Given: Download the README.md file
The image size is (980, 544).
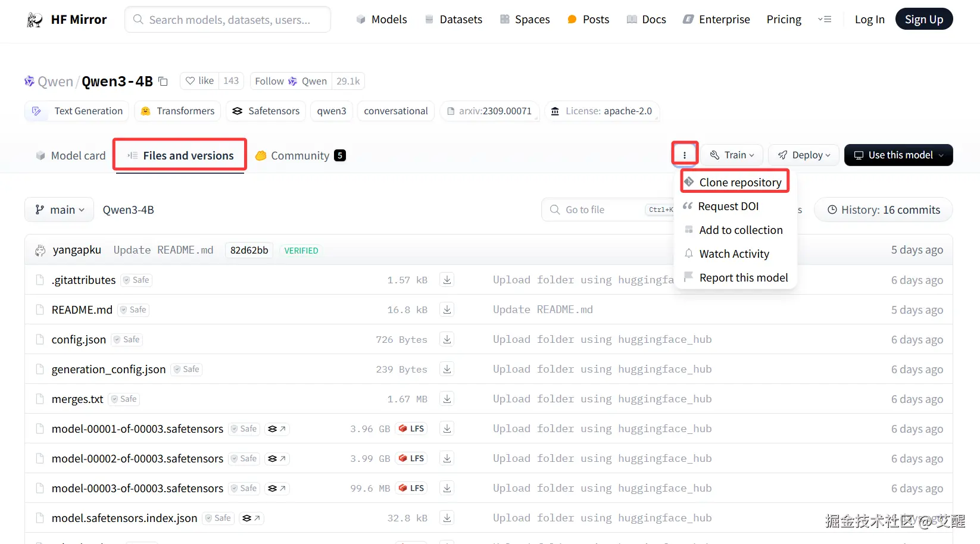Looking at the screenshot, I should (x=447, y=309).
